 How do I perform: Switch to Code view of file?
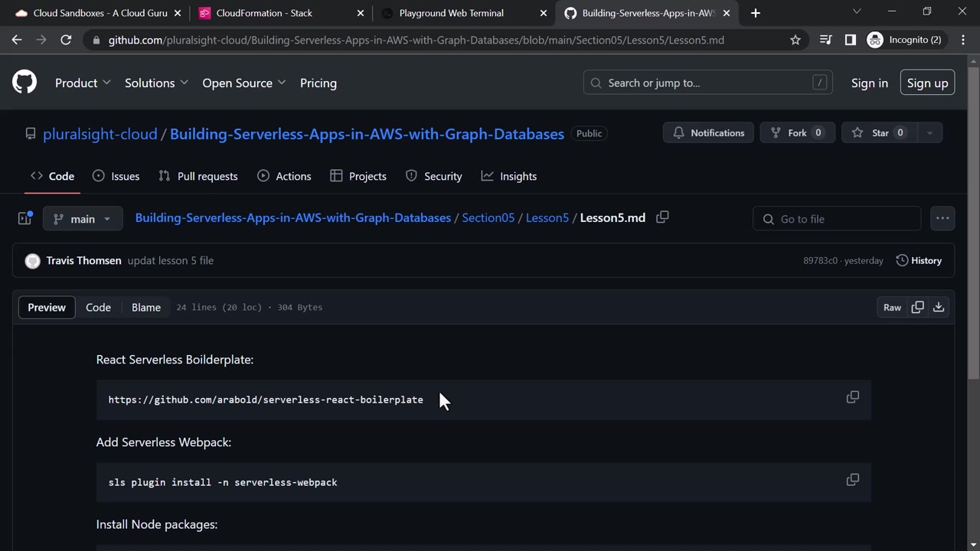pyautogui.click(x=98, y=307)
